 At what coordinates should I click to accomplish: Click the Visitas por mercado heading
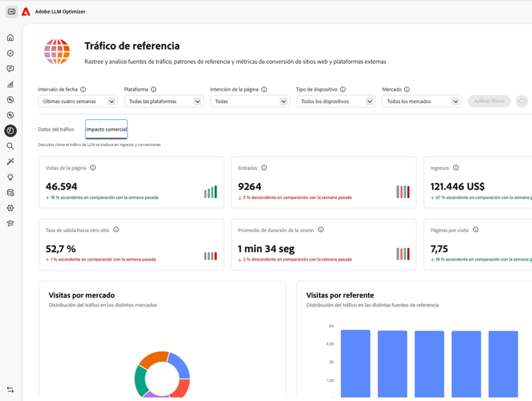click(x=82, y=295)
